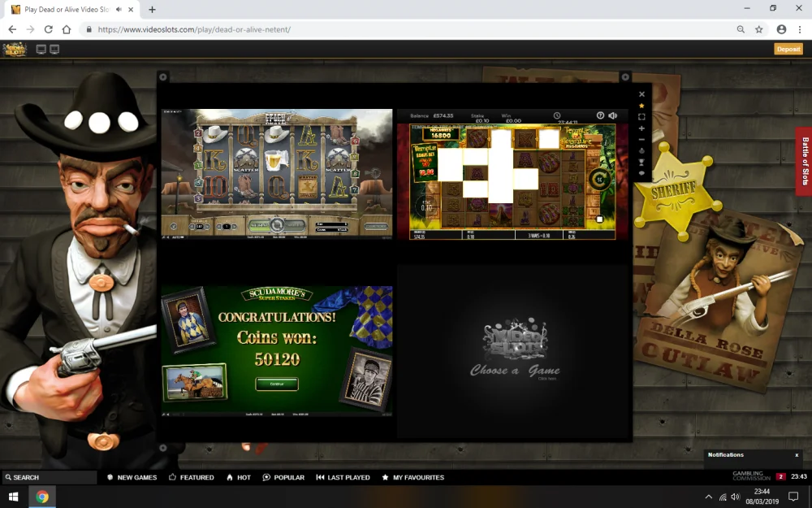Click the top-right corner handle of game panel

tap(625, 77)
